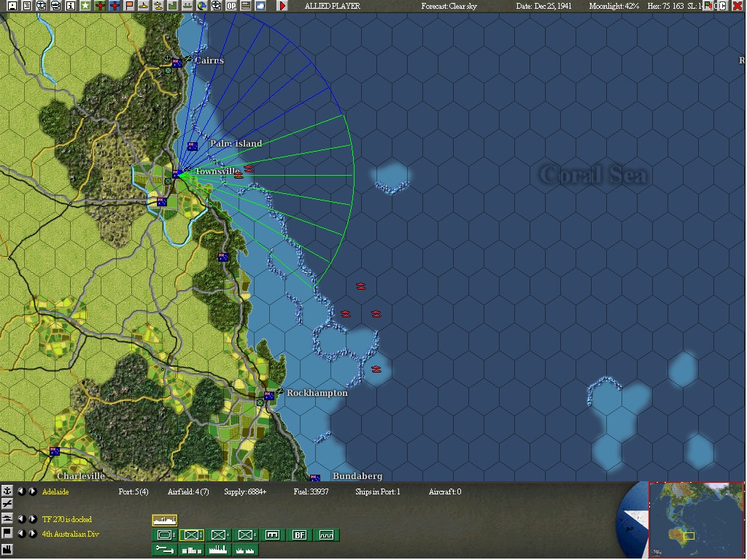The height and width of the screenshot is (560, 747).
Task: Click the Australian flag near Charleville
Action: click(x=55, y=451)
